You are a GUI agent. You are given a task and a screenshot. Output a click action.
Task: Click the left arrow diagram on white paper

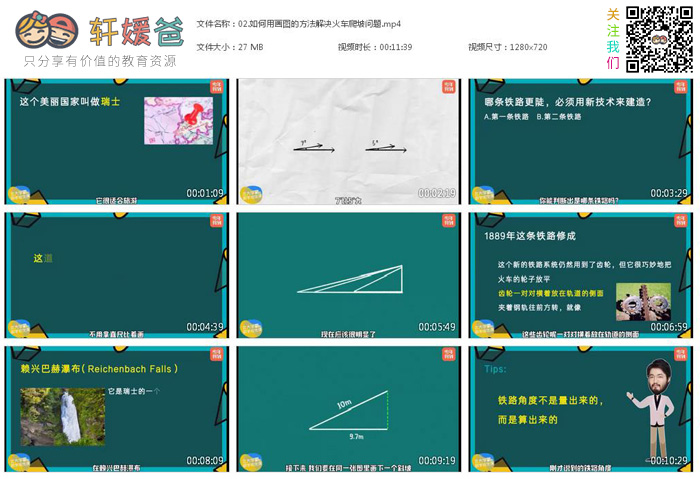tap(314, 146)
